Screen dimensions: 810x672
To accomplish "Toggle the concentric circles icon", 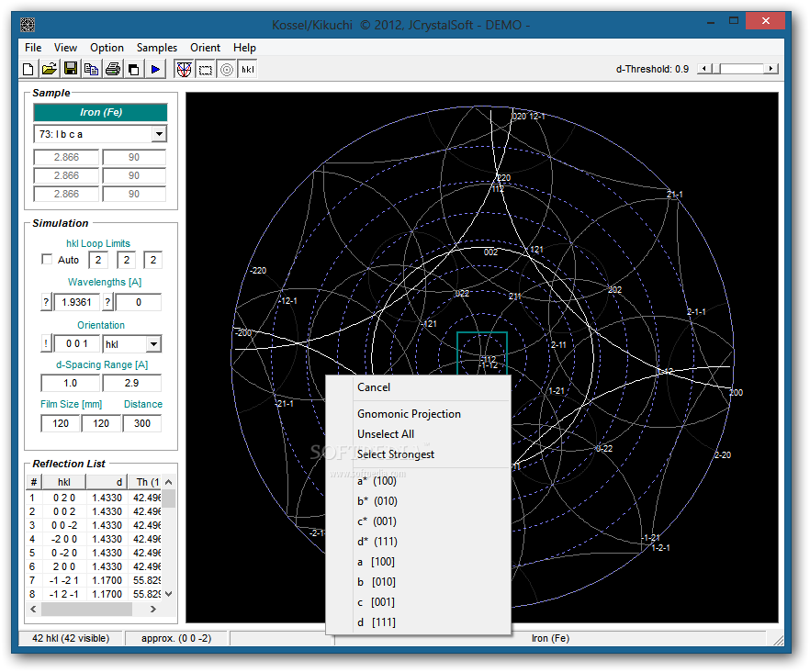I will point(227,69).
